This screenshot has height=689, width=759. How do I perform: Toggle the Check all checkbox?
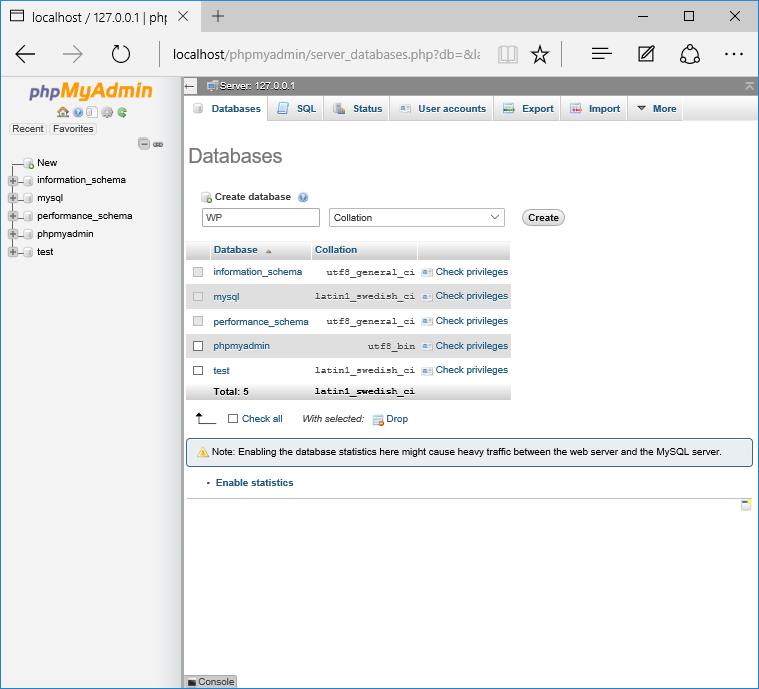point(233,418)
